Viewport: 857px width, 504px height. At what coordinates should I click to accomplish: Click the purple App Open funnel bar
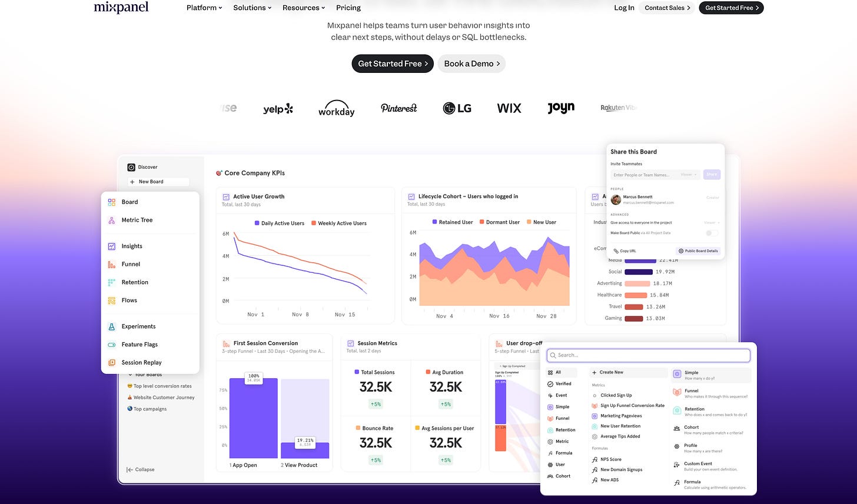253,418
